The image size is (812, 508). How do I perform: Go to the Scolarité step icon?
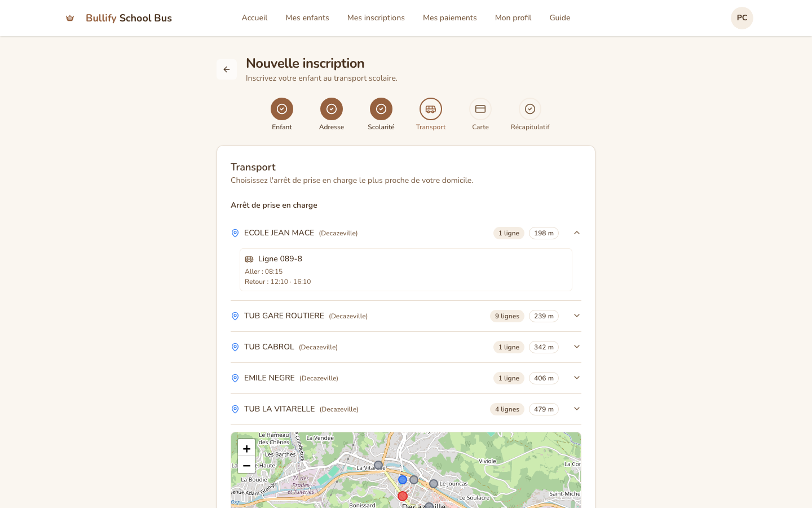click(x=381, y=109)
